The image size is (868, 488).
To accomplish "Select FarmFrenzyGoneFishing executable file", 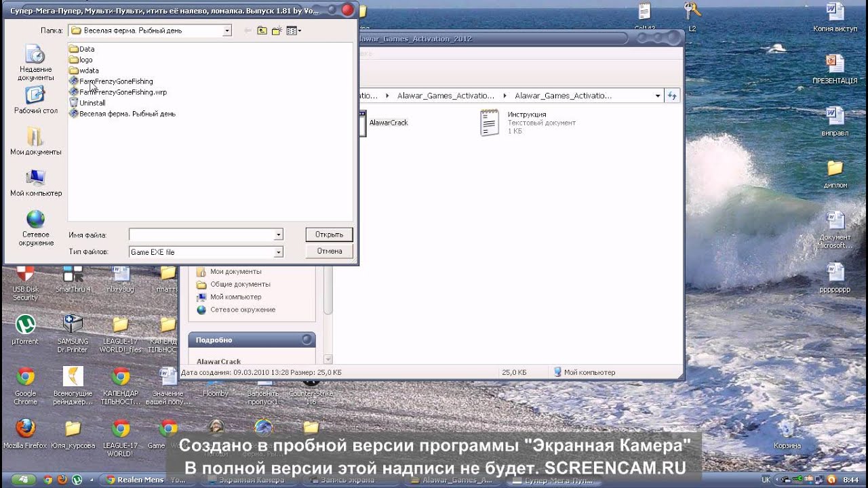I will tap(111, 81).
